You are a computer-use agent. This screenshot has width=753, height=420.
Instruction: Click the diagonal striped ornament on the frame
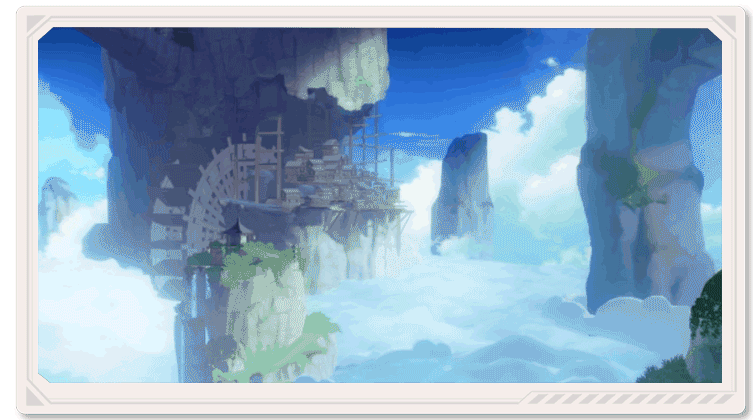point(631,399)
